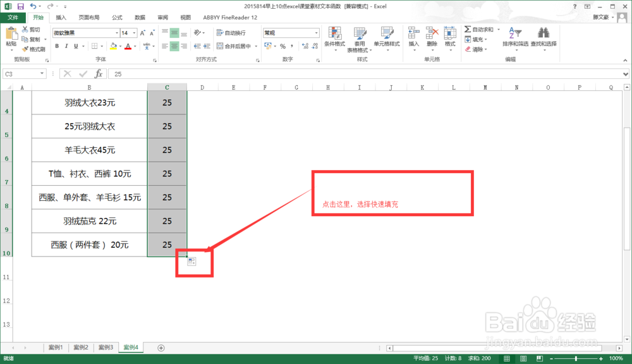Select the 案例3 sheet tab
The height and width of the screenshot is (364, 632).
tap(106, 348)
